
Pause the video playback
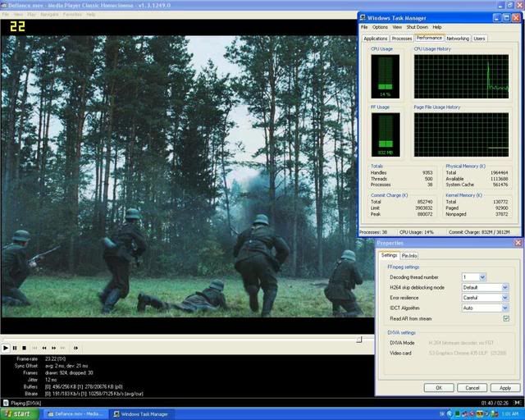tap(15, 348)
